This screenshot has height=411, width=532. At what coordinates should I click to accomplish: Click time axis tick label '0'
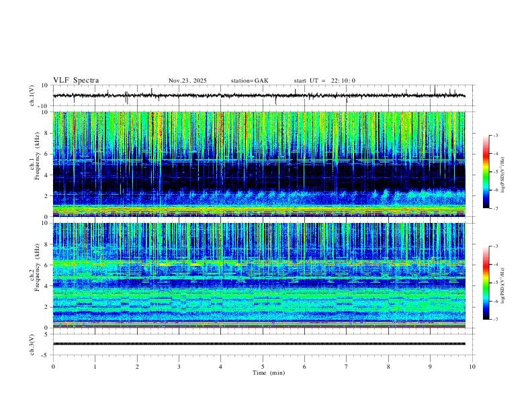(x=53, y=367)
